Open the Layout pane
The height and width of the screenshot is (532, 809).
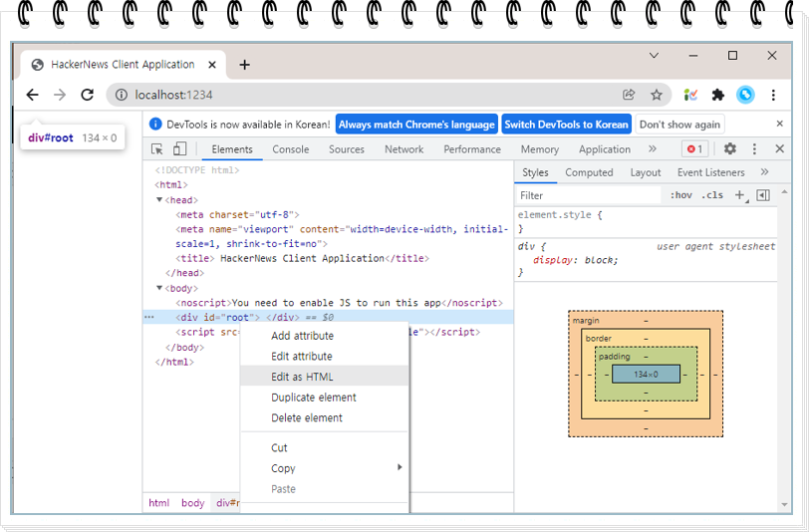646,172
